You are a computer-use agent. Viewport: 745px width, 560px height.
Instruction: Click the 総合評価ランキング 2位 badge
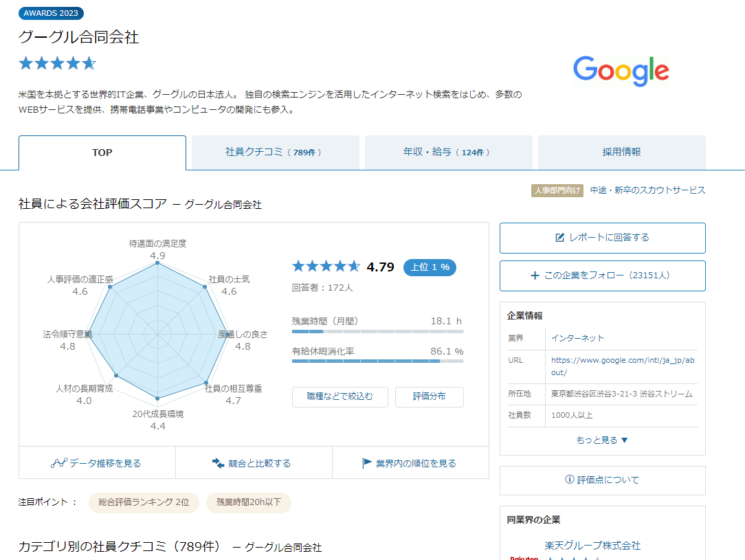pos(143,502)
